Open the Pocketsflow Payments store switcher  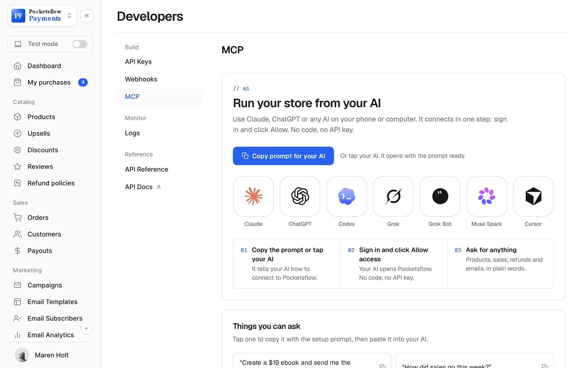(x=42, y=16)
